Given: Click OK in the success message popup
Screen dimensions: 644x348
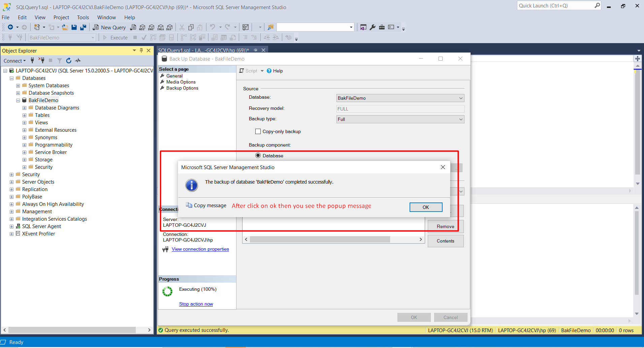Looking at the screenshot, I should 426,207.
